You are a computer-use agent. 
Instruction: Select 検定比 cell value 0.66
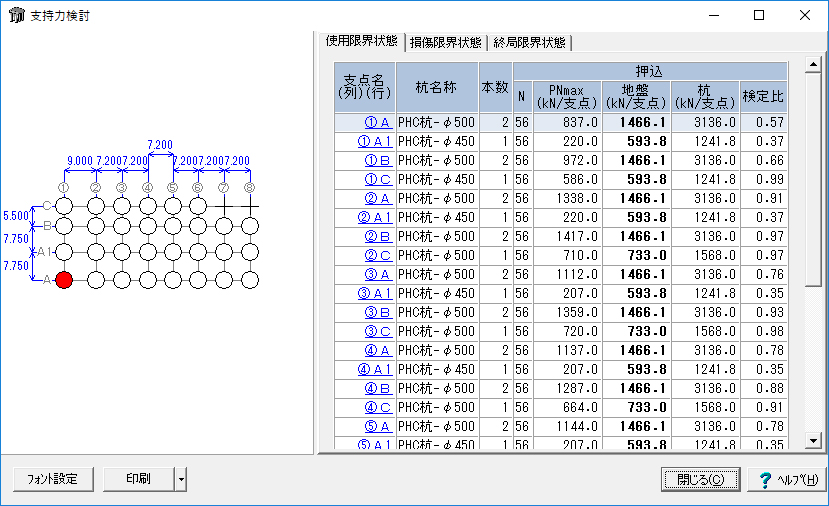pyautogui.click(x=763, y=161)
